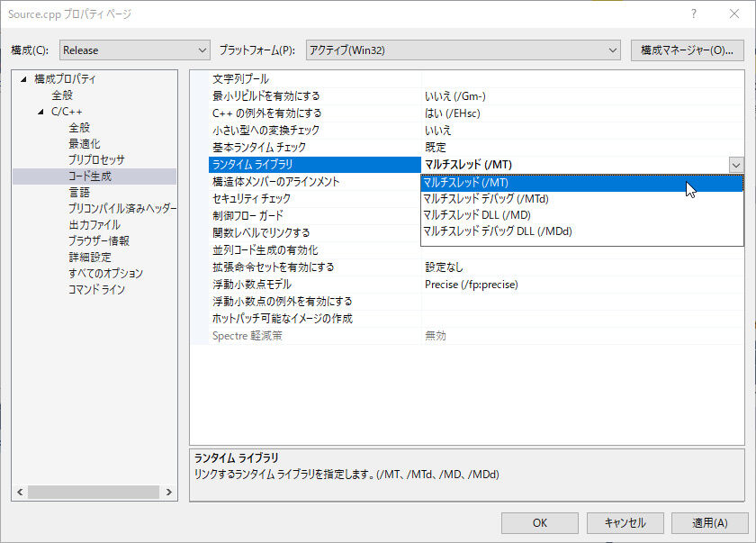The width and height of the screenshot is (756, 543).
Task: Click the 構成マネージャー(O)... button
Action: click(x=687, y=50)
